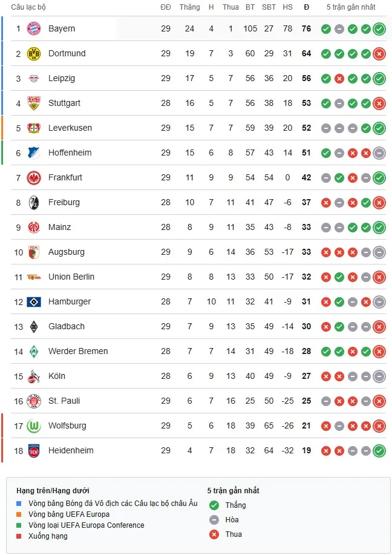Click the Thắng column header
This screenshot has width=392, height=555.
pos(189,7)
